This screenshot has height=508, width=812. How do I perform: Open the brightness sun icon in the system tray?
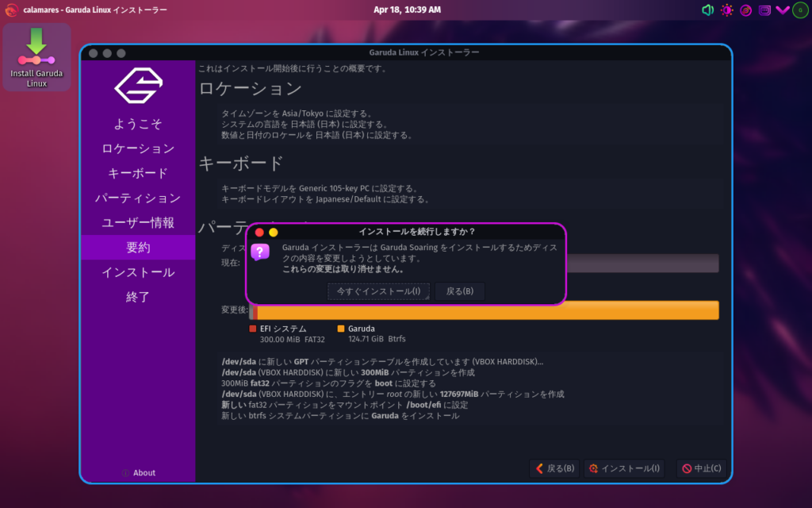[727, 10]
